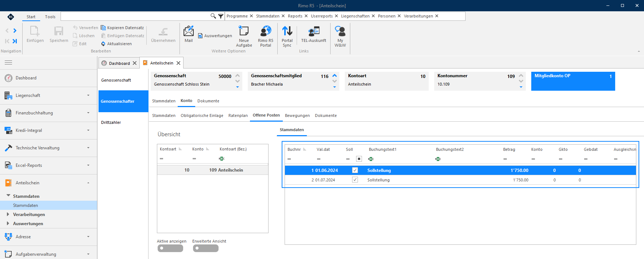Expand the Finanzbuchhaltung sidebar section
The width and height of the screenshot is (644, 259).
pos(49,113)
